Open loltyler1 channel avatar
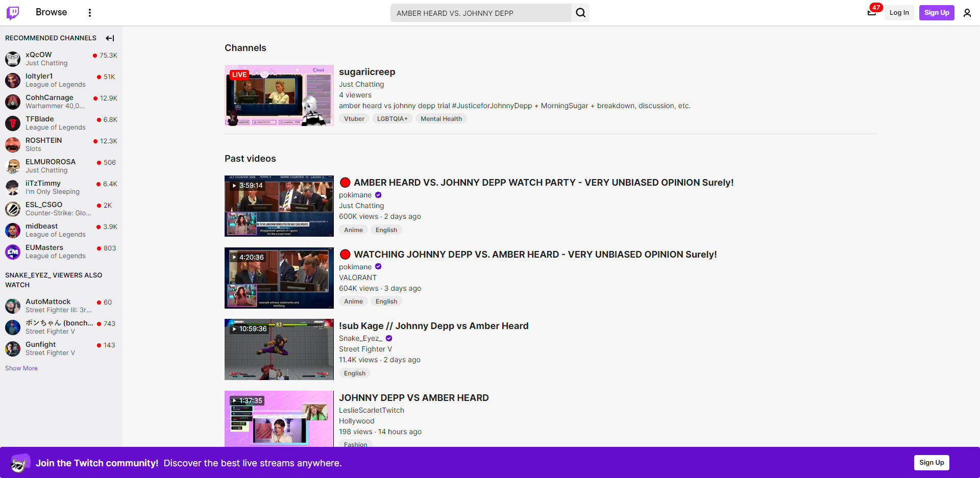Screen dimensions: 980x478 pos(13,80)
